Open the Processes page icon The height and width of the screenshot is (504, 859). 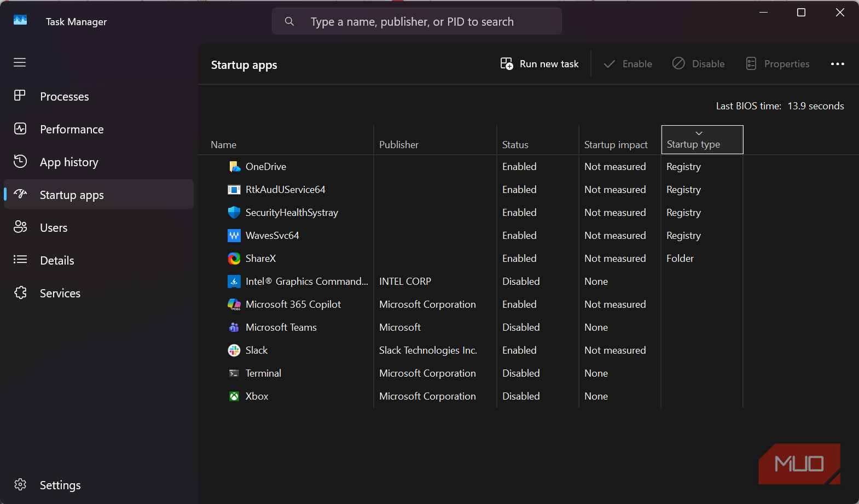click(x=20, y=96)
